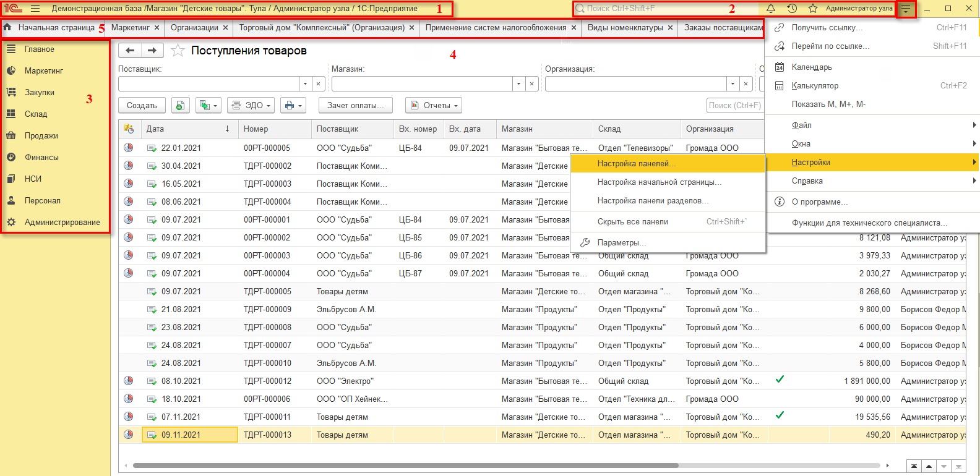Open history clock icon in title bar
This screenshot has width=980, height=476.
(792, 9)
